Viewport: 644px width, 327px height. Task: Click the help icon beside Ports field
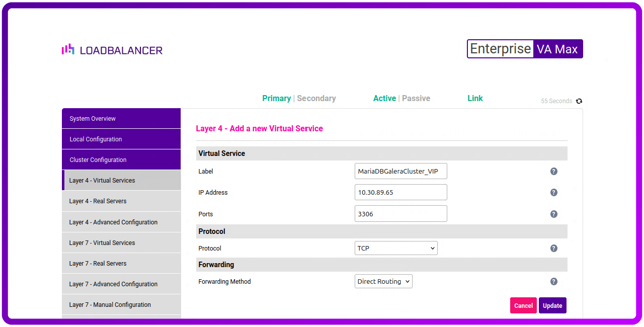point(553,214)
